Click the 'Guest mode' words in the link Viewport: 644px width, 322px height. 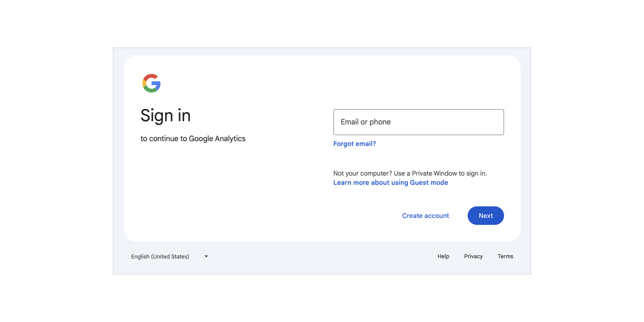click(x=429, y=183)
